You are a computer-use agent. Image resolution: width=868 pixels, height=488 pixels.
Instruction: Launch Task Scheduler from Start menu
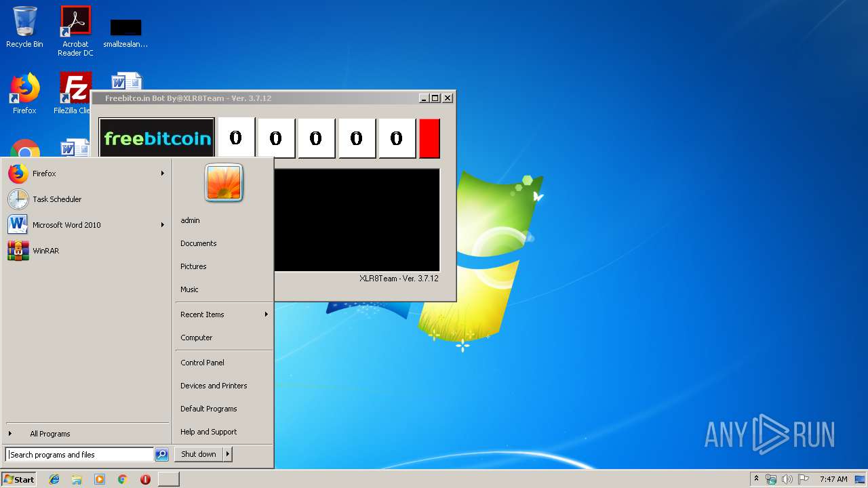[x=87, y=199]
